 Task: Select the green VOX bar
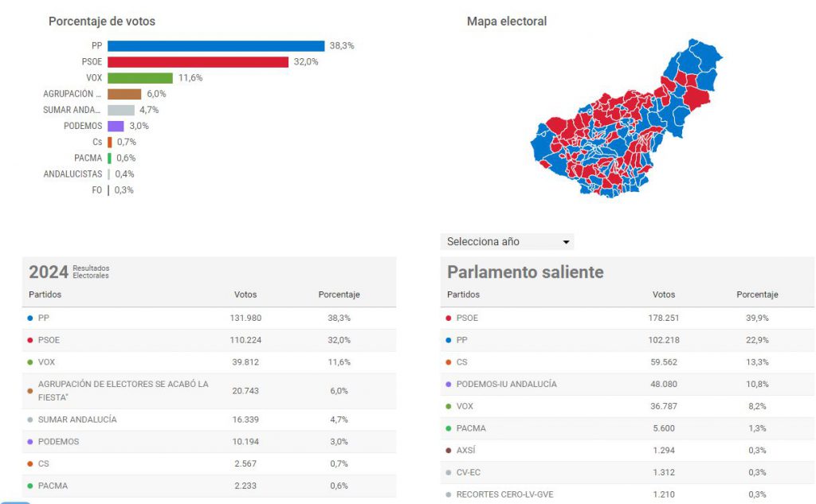click(140, 78)
